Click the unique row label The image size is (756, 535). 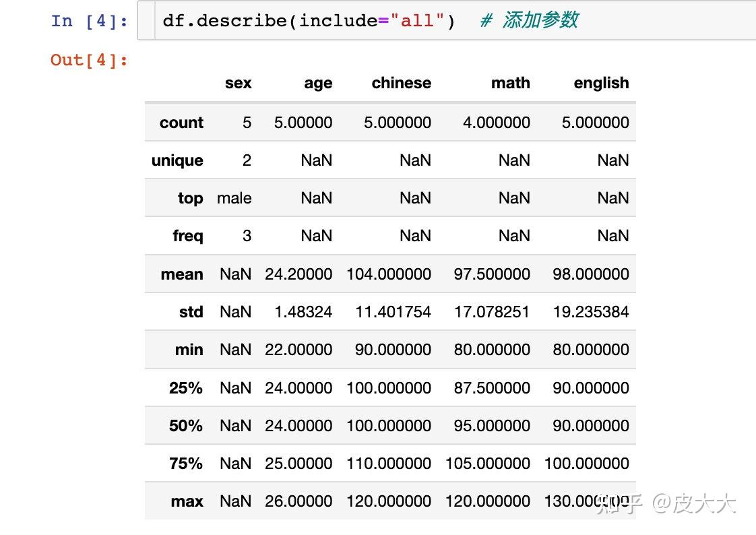point(177,160)
